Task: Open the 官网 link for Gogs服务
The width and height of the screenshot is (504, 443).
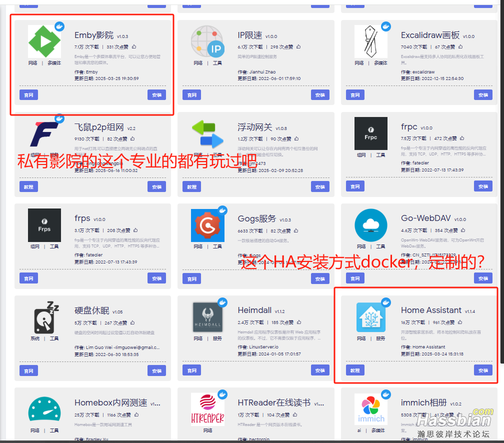Action: [192, 278]
